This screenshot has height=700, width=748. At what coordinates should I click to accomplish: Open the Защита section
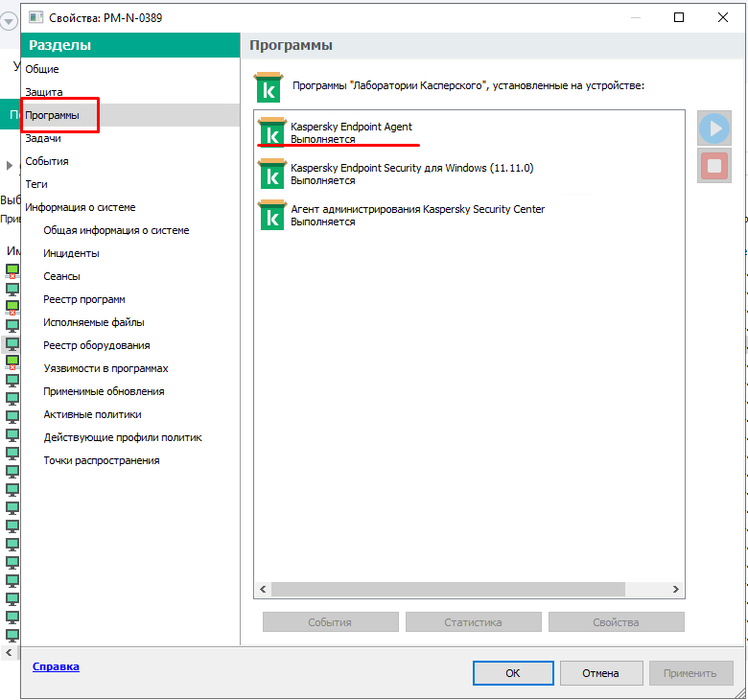click(44, 92)
